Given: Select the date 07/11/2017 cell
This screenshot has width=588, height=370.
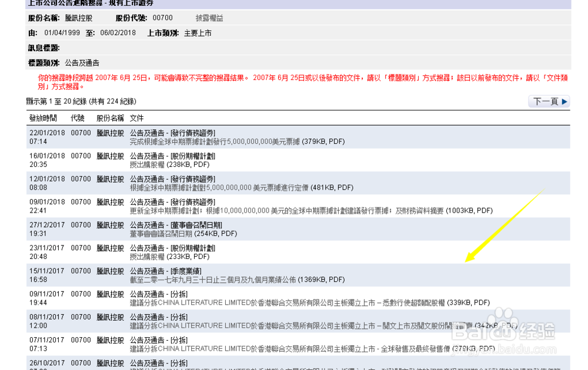Looking at the screenshot, I should click(47, 344).
